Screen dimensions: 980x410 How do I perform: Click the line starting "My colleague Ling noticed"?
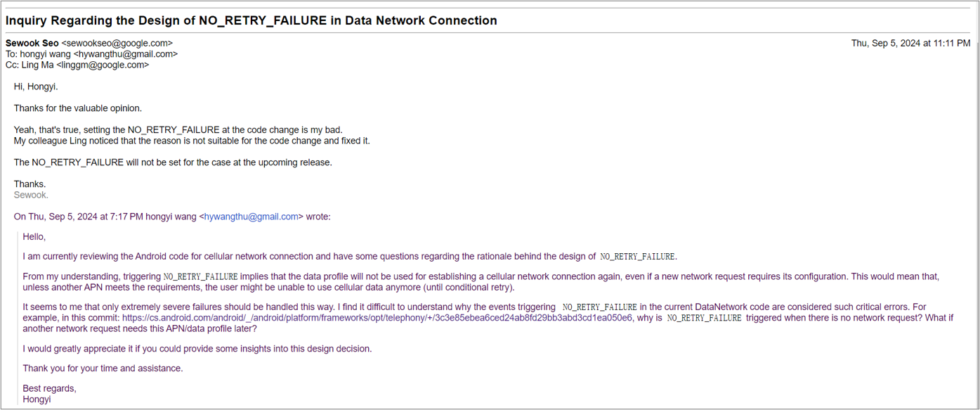tap(191, 141)
